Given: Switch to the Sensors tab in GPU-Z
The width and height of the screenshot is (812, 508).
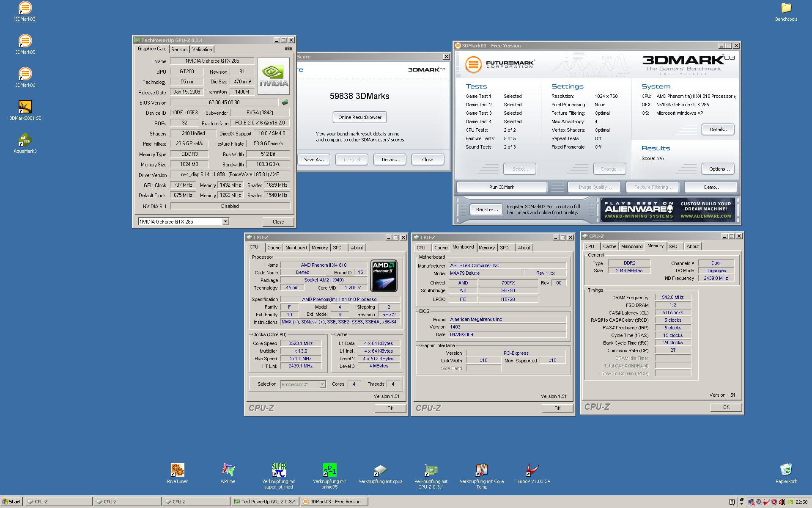Looking at the screenshot, I should pyautogui.click(x=179, y=50).
